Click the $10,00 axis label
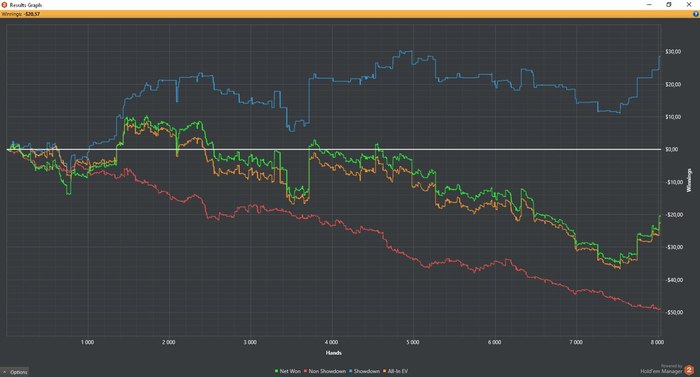Screen dimensions: 700x377 [x=673, y=117]
